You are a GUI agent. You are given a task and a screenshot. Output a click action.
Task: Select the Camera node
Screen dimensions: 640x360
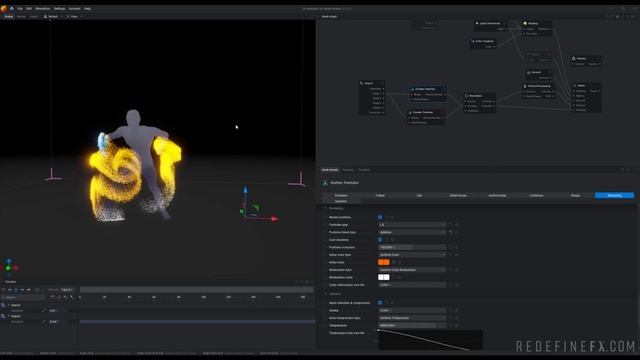tap(586, 61)
